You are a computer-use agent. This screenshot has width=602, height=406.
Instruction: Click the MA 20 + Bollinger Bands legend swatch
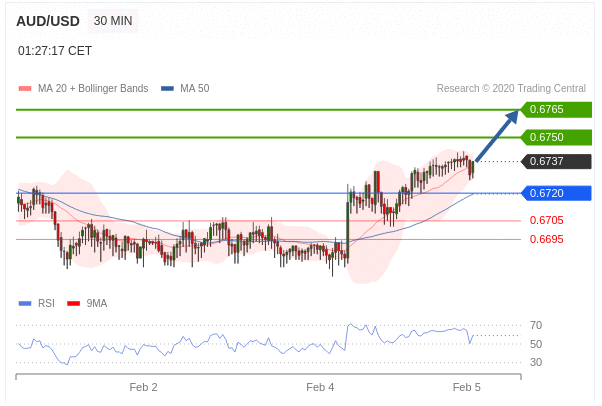25,89
